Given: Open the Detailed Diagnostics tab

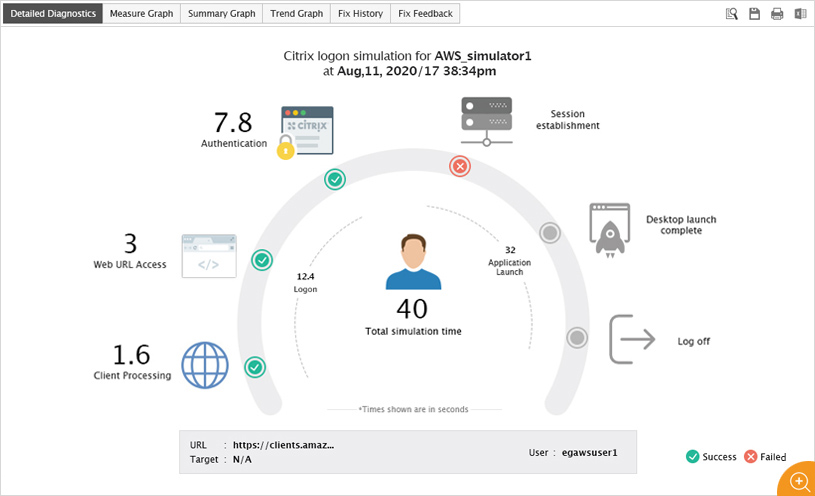Looking at the screenshot, I should click(x=53, y=14).
